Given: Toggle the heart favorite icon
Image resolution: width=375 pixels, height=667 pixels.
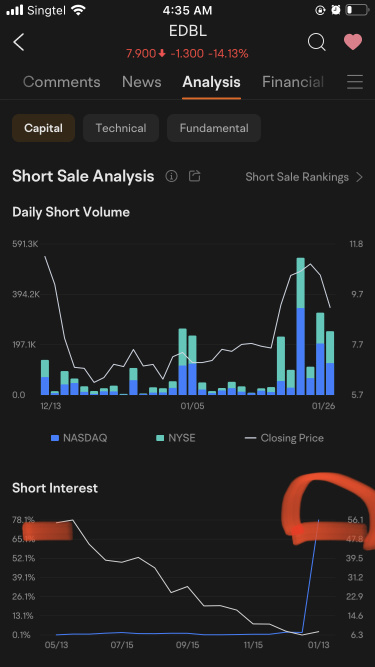Looking at the screenshot, I should click(353, 42).
